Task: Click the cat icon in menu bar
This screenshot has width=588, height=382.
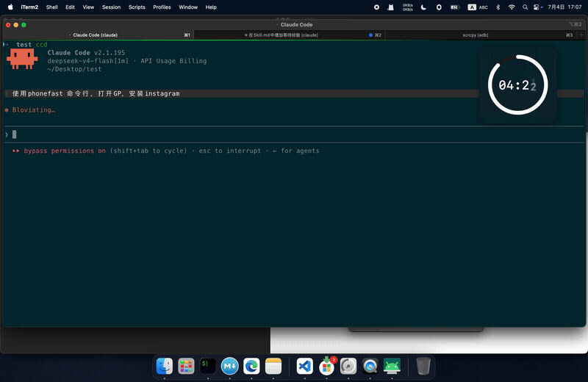Action: [x=390, y=7]
